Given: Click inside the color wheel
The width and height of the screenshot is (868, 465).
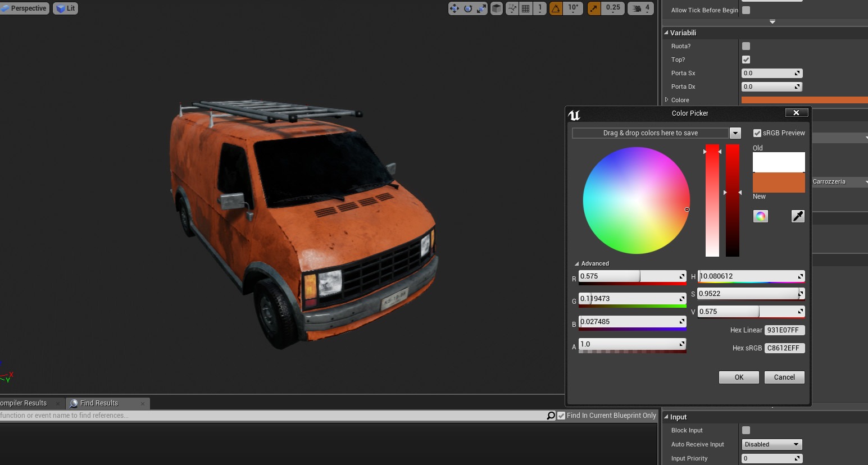Looking at the screenshot, I should 637,200.
